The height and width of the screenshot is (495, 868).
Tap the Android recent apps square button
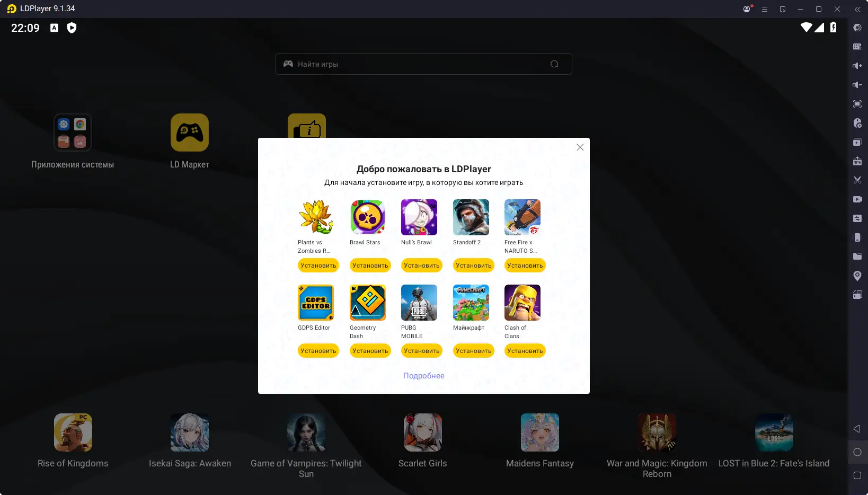(857, 475)
